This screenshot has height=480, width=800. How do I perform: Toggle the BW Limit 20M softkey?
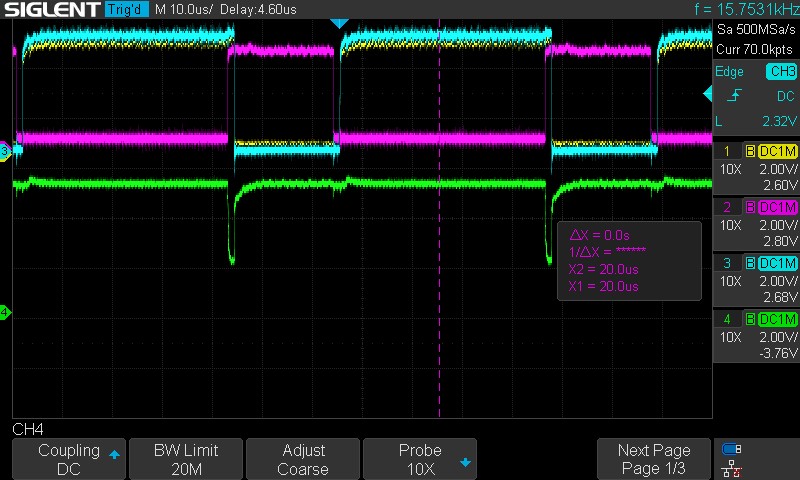point(186,459)
